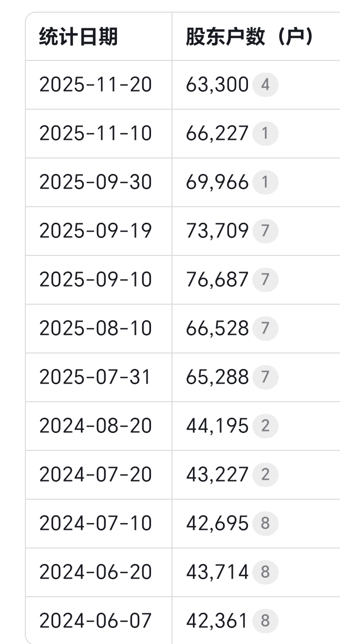Click citation badge 8 beside 43,714
This screenshot has width=340, height=644.
tap(265, 572)
